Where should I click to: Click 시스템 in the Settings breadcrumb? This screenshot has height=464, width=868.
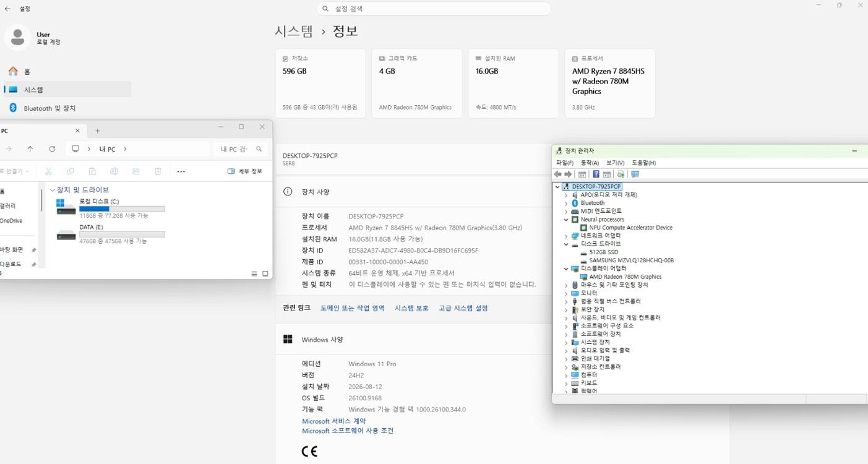(294, 31)
